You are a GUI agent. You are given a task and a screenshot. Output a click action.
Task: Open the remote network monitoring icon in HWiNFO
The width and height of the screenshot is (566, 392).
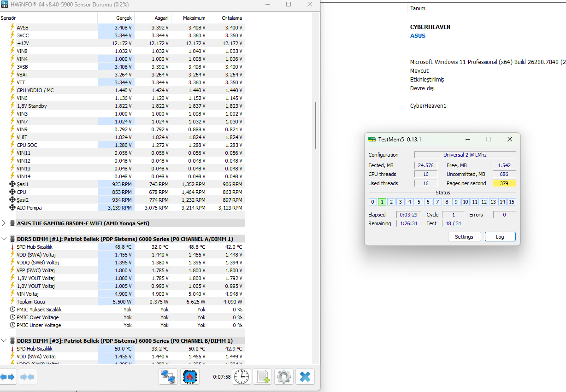point(168,377)
